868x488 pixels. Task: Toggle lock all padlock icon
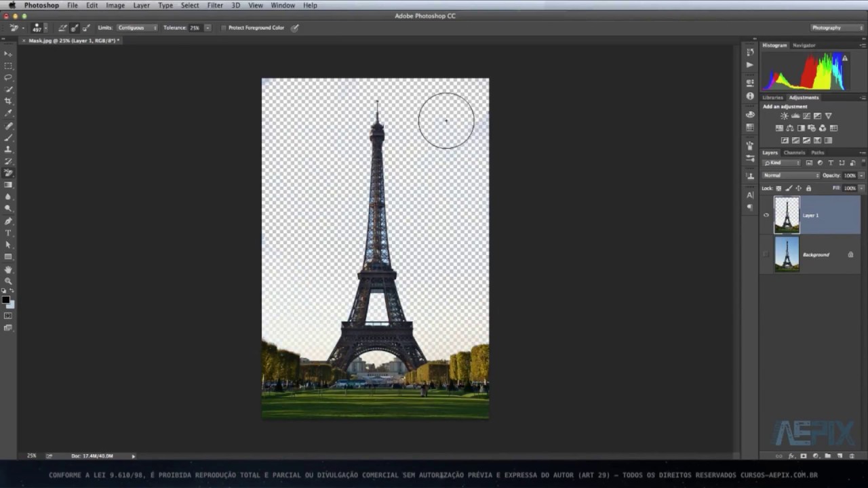[x=808, y=188]
